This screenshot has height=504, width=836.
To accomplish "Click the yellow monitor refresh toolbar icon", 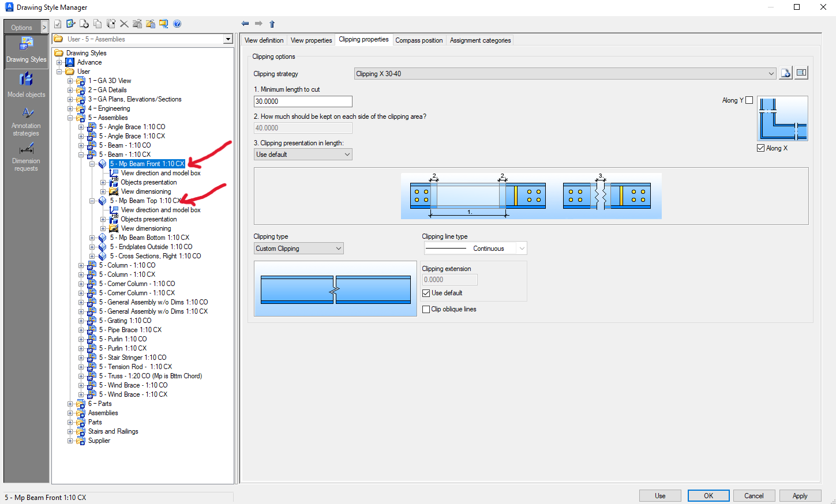I will 164,24.
